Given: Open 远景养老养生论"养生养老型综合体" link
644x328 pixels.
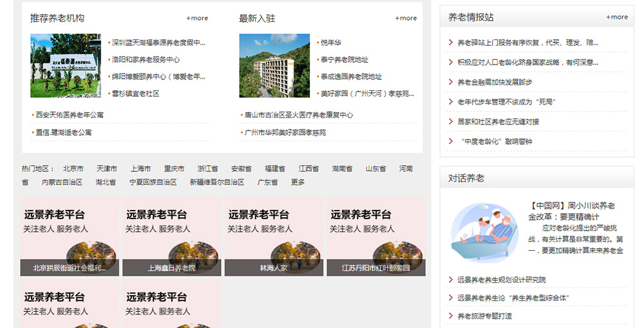Looking at the screenshot, I should 513,298.
